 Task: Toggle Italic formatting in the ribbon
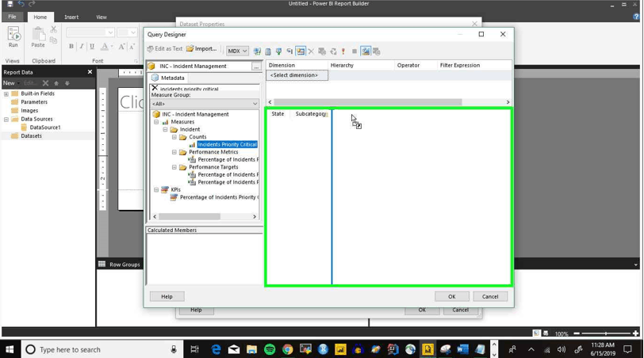82,47
